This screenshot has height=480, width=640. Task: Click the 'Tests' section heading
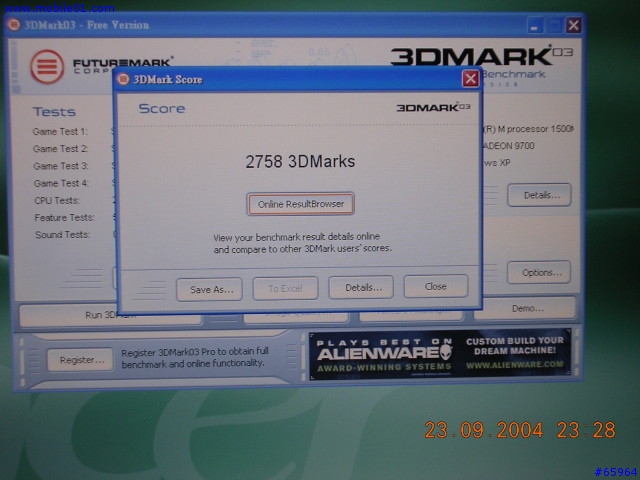[54, 111]
